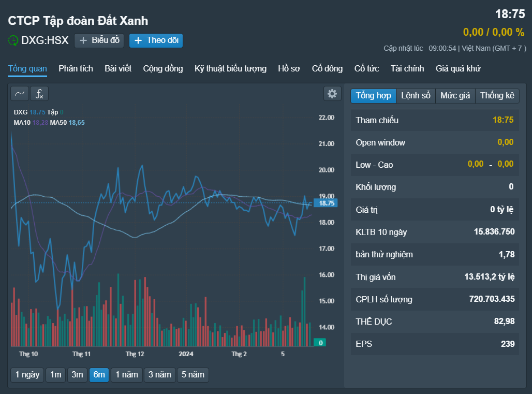Click the Khối lượng row
Screen dimensions: 532x394
tap(435, 187)
